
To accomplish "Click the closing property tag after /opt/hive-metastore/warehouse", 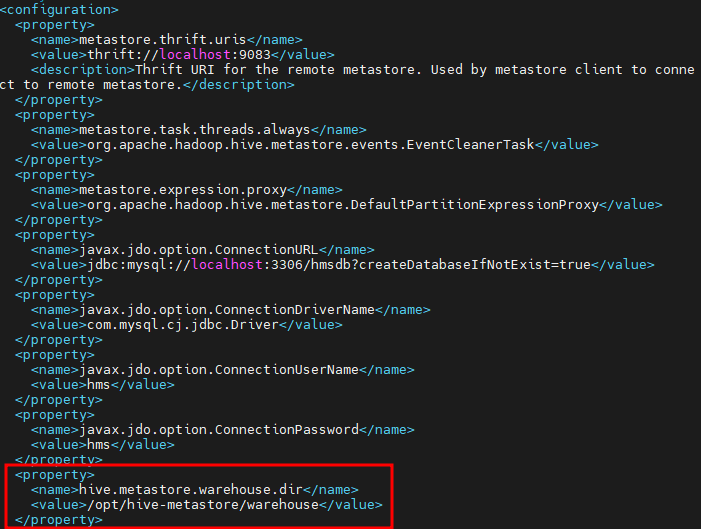I will point(59,520).
